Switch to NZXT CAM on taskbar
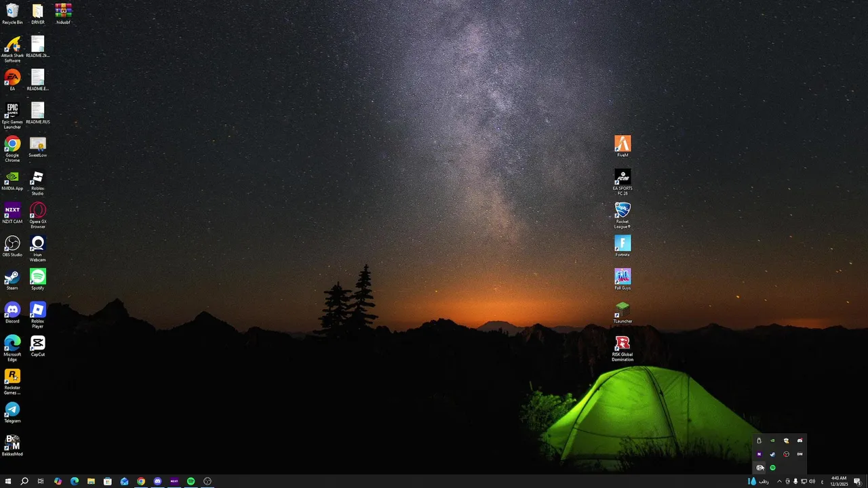The image size is (868, 488). point(174,481)
